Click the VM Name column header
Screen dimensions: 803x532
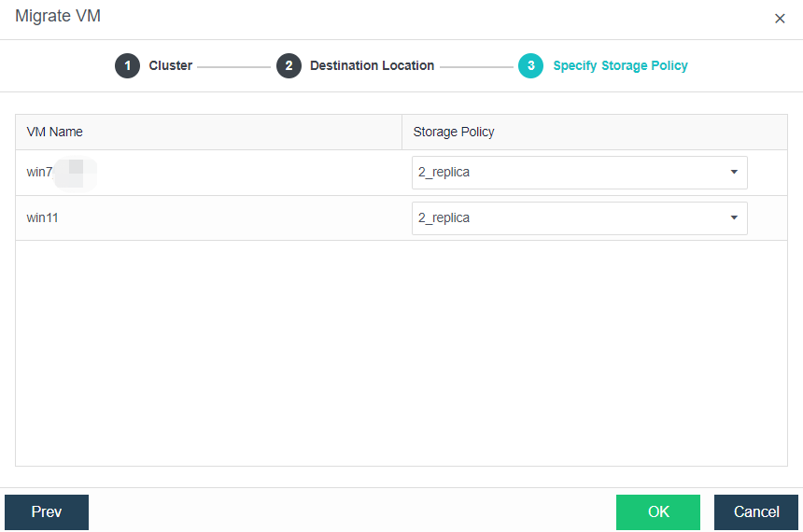pos(208,133)
